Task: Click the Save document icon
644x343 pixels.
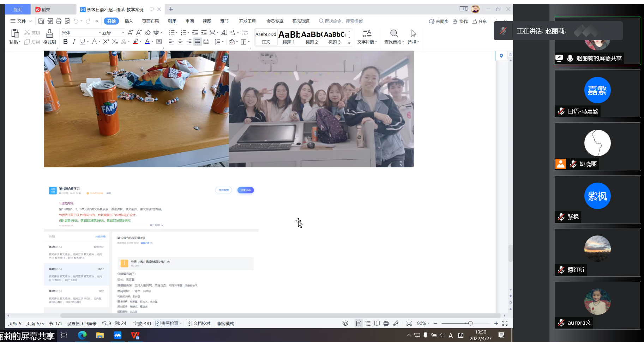Action: pyautogui.click(x=41, y=21)
